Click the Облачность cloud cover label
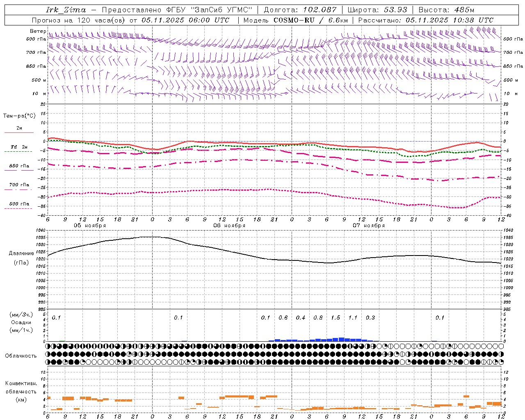This screenshot has height=420, width=525. coord(21,356)
